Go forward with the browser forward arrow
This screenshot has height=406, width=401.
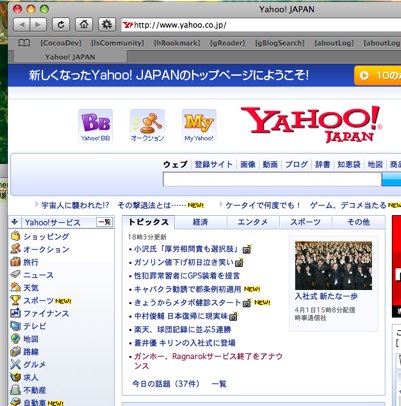pyautogui.click(x=38, y=25)
